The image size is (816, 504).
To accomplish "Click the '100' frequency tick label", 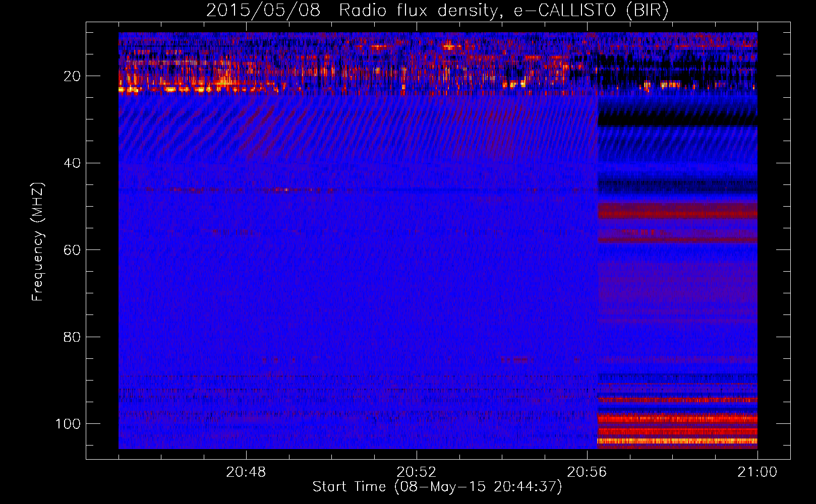I will pyautogui.click(x=68, y=424).
